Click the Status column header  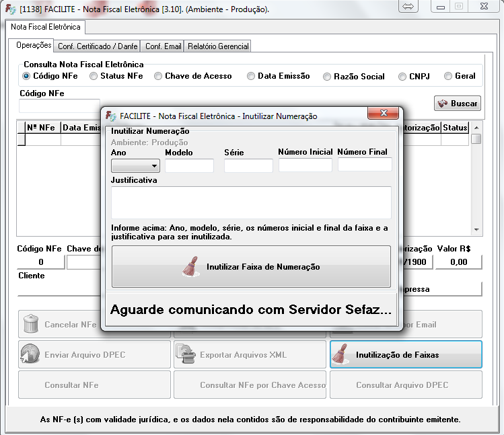tap(455, 128)
